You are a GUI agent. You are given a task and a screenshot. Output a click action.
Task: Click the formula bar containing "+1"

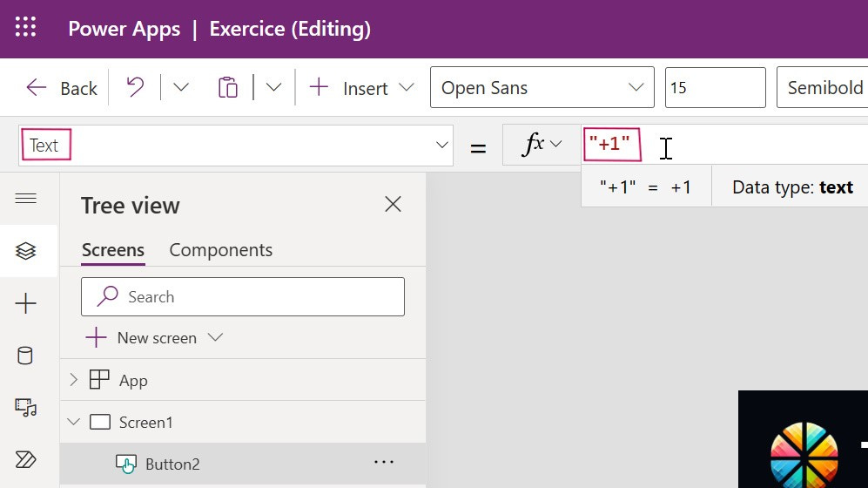tap(724, 145)
